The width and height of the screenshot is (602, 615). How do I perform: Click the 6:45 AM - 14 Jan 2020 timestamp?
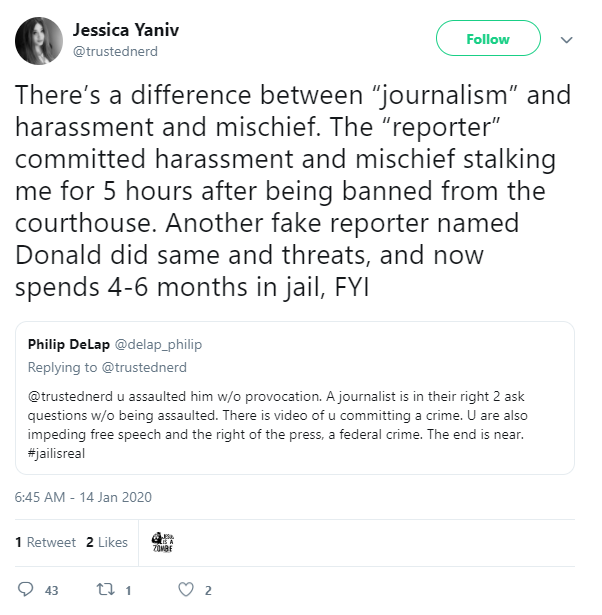[x=83, y=497]
